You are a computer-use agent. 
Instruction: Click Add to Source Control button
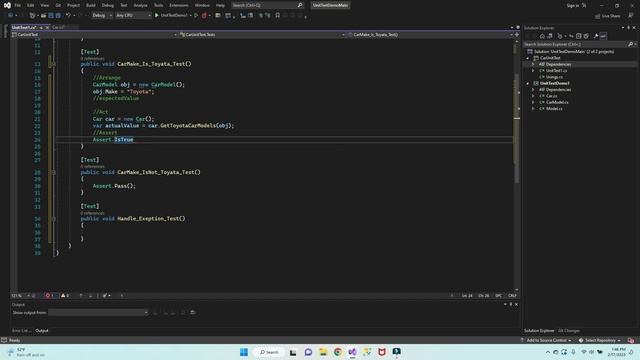point(547,340)
